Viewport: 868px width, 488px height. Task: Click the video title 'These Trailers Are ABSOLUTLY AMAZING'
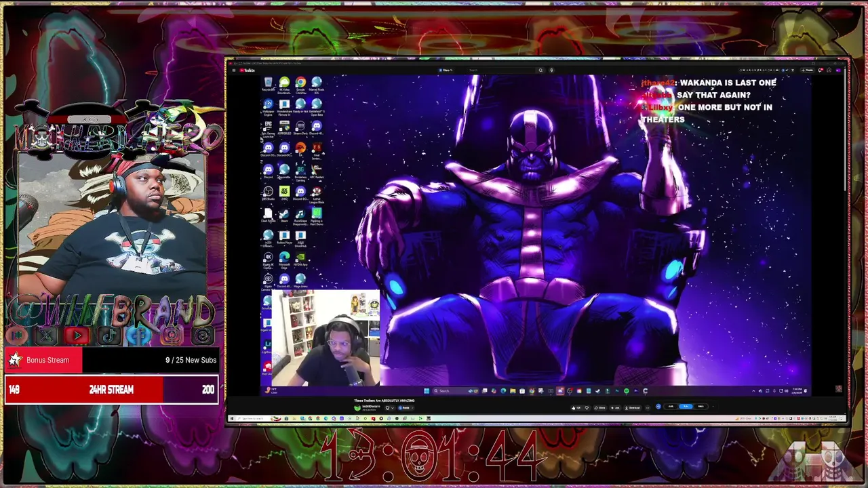click(x=384, y=401)
